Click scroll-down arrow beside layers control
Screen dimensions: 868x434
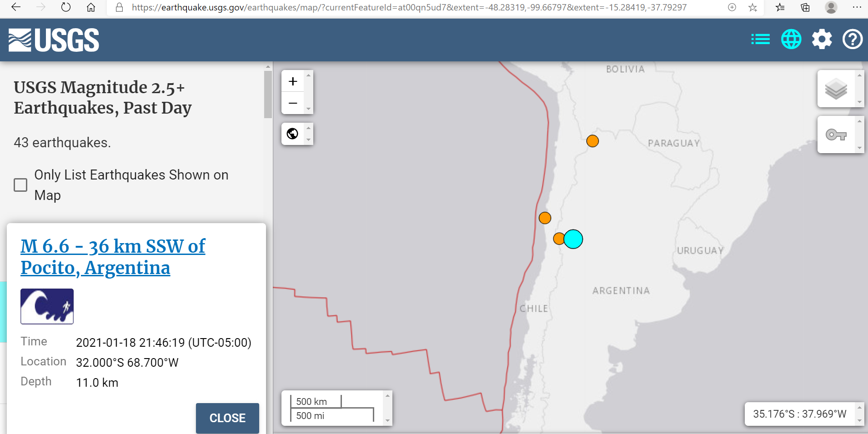[859, 102]
